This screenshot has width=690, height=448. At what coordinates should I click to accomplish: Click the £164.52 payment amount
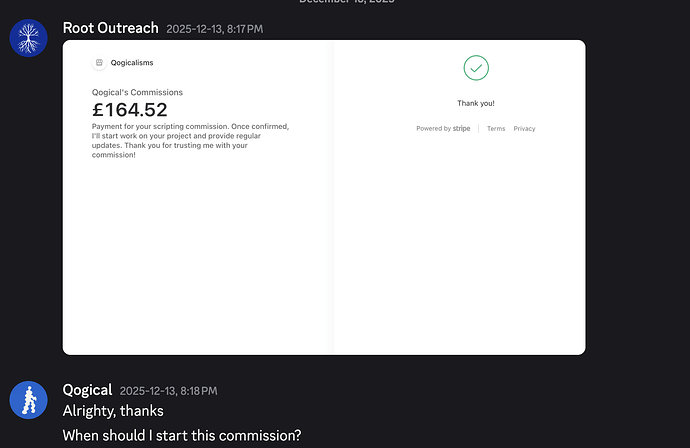click(130, 110)
